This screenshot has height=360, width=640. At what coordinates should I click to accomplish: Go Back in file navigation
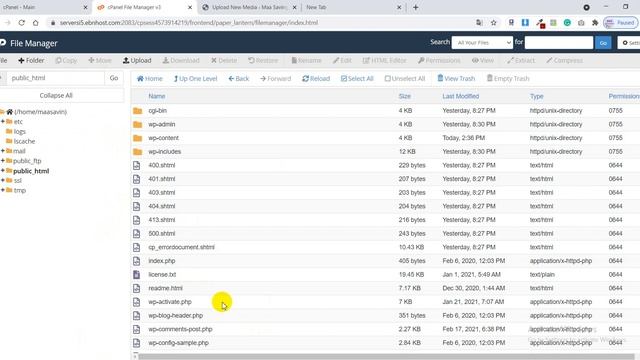click(239, 78)
